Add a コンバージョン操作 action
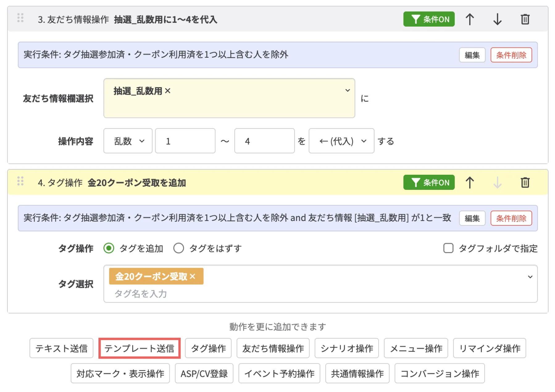The image size is (555, 392). coord(440,373)
